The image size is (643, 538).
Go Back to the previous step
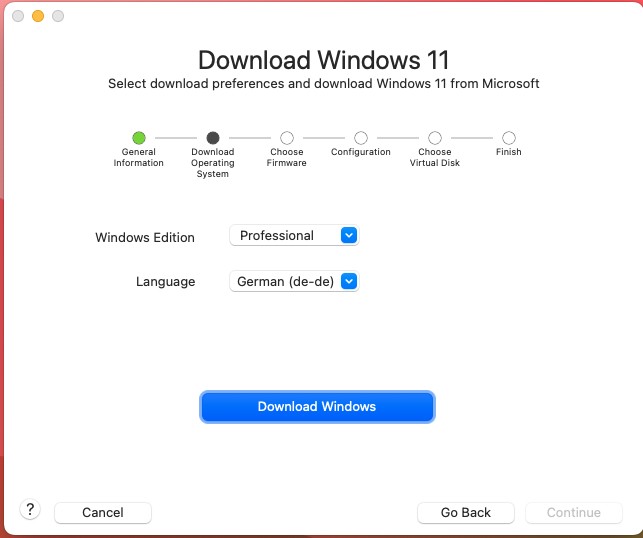click(x=466, y=513)
